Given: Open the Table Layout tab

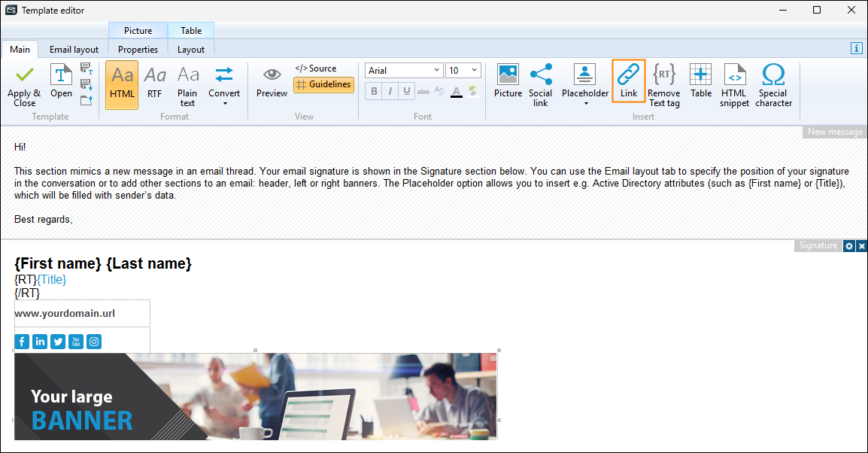Looking at the screenshot, I should pos(191,49).
